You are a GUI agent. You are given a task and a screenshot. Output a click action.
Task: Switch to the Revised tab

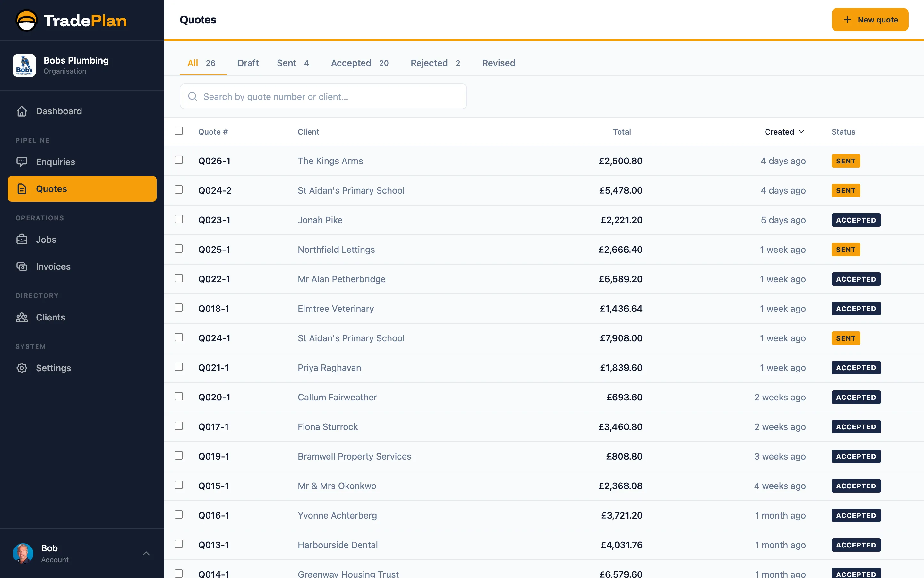point(499,63)
